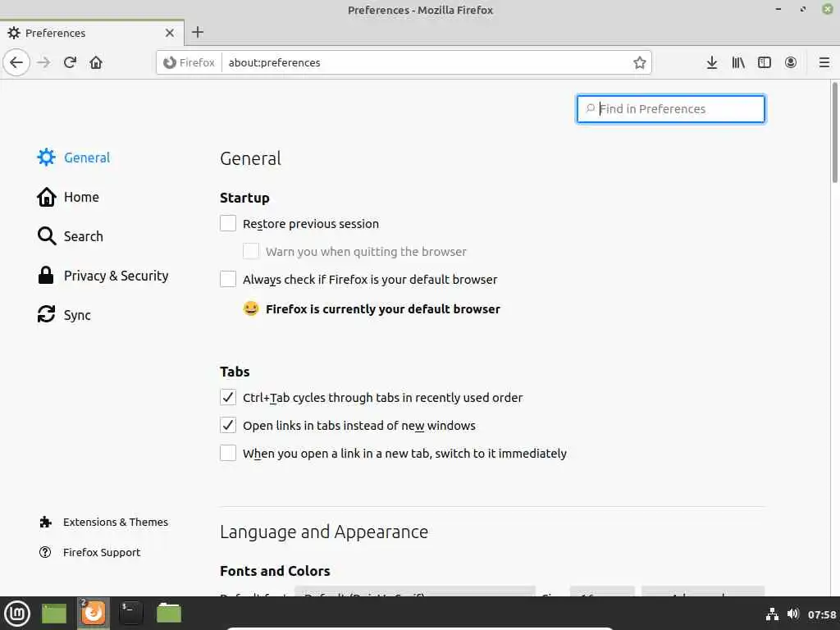This screenshot has height=630, width=840.
Task: Click the Firefox identity icon in address bar
Action: coord(169,62)
